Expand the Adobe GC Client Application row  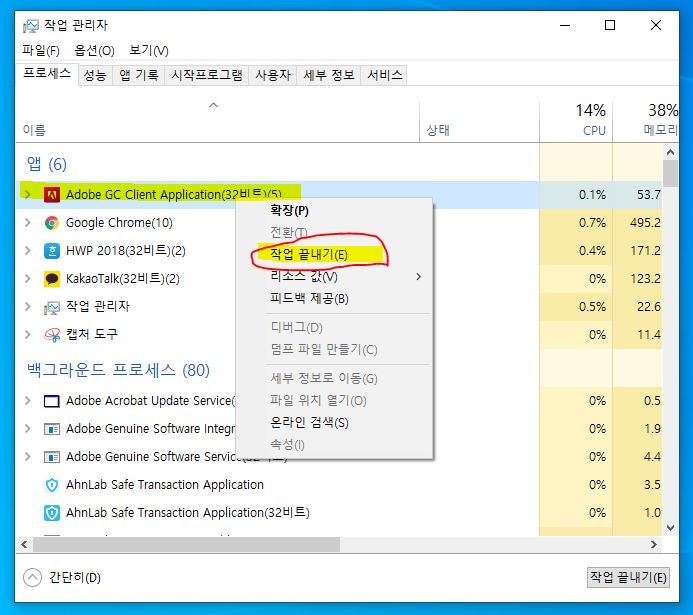click(x=27, y=194)
